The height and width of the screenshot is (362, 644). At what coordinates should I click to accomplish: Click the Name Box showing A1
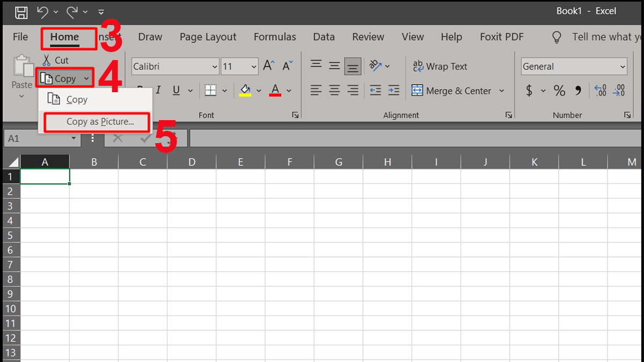point(42,138)
